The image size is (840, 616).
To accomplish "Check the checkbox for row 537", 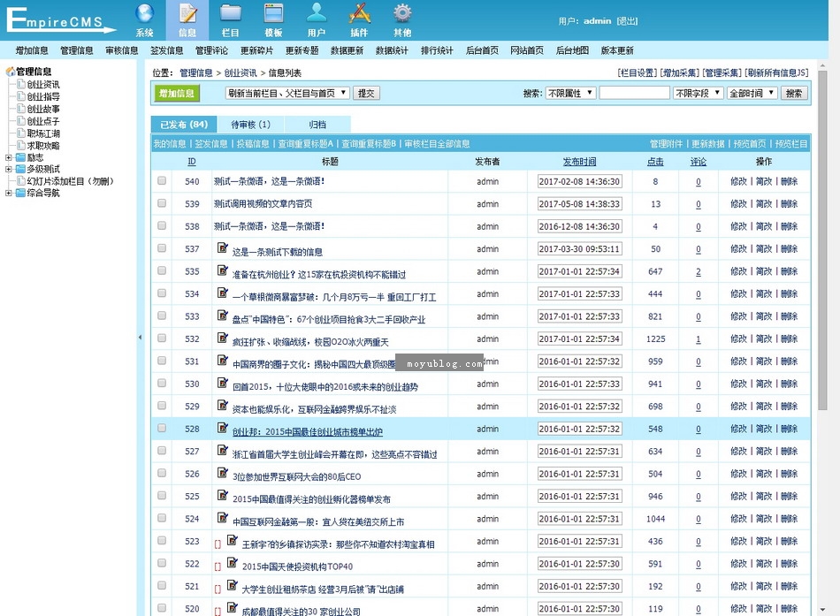I will (x=162, y=248).
